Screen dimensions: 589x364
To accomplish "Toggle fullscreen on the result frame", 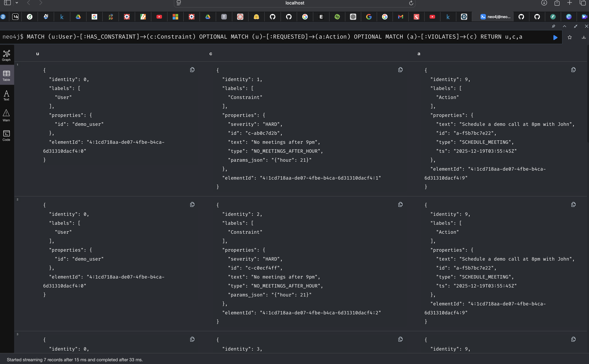I will click(x=576, y=26).
